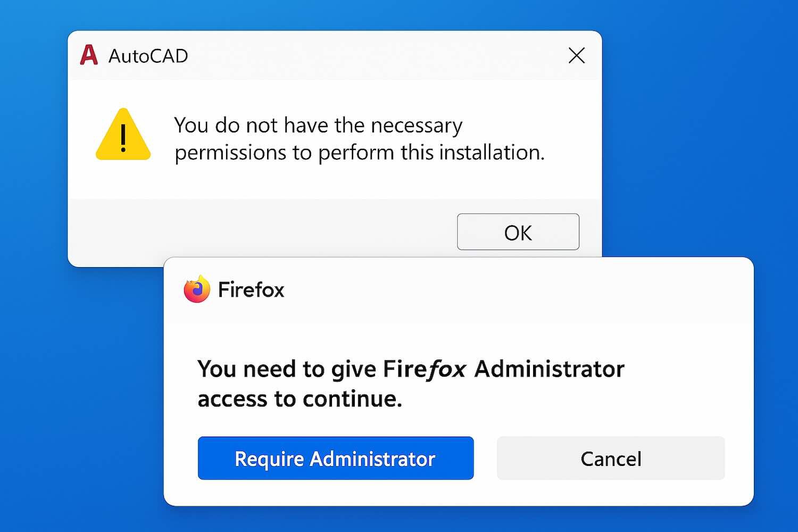Click the empty Firefox dialog header area
The height and width of the screenshot is (532, 798).
(505, 290)
